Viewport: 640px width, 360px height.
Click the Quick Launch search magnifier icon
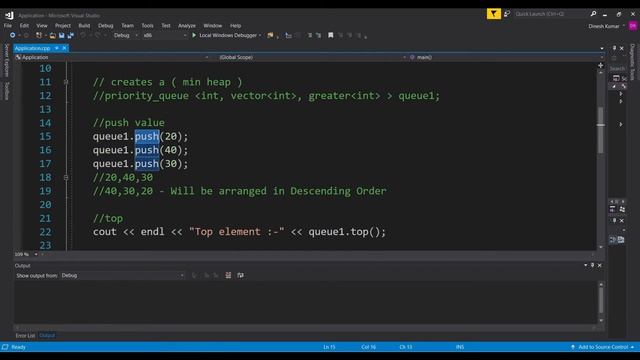tap(593, 14)
